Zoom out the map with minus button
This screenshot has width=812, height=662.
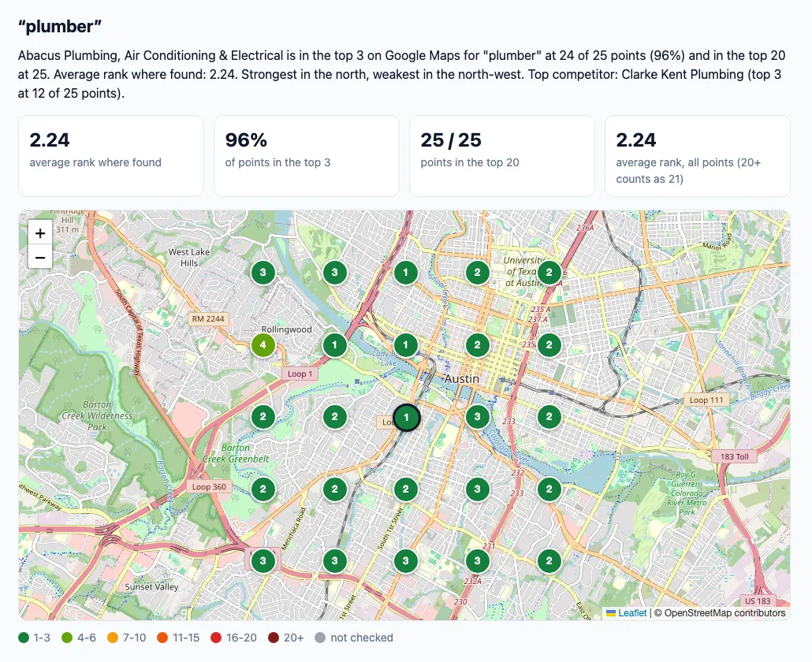coord(40,257)
